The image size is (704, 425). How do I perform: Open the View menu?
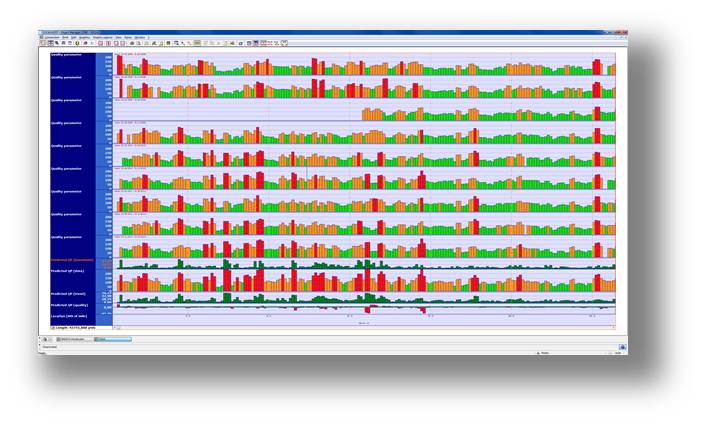pos(118,37)
